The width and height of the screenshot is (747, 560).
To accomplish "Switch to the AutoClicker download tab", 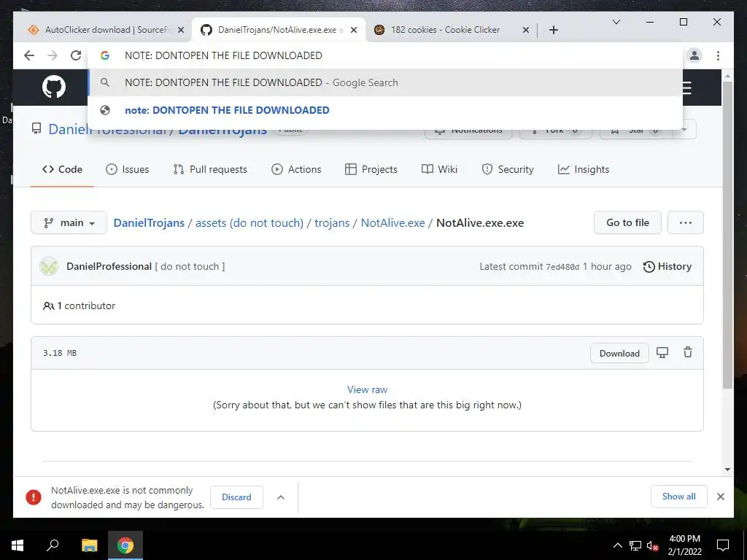I will point(105,30).
